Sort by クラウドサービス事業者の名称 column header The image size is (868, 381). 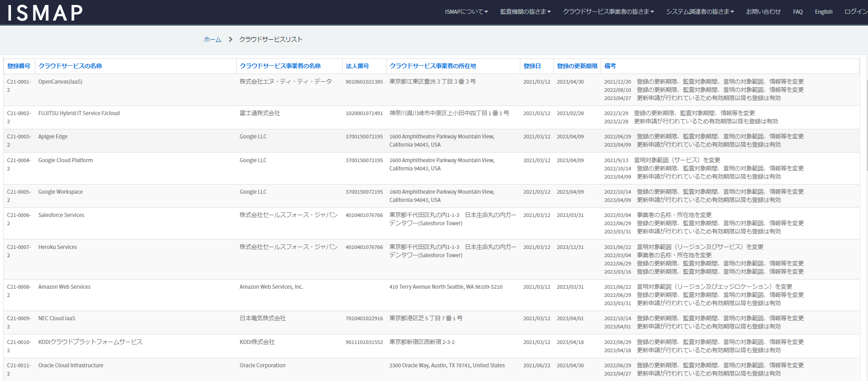(x=280, y=66)
